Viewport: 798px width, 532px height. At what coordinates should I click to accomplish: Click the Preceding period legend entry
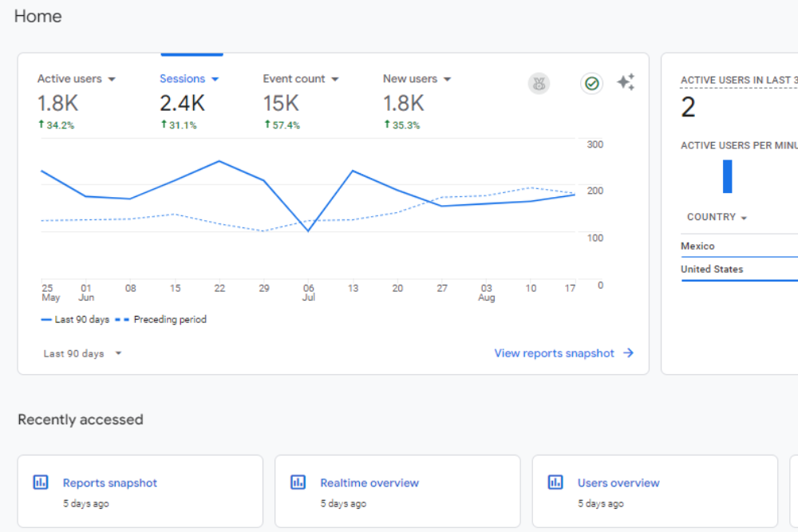161,319
